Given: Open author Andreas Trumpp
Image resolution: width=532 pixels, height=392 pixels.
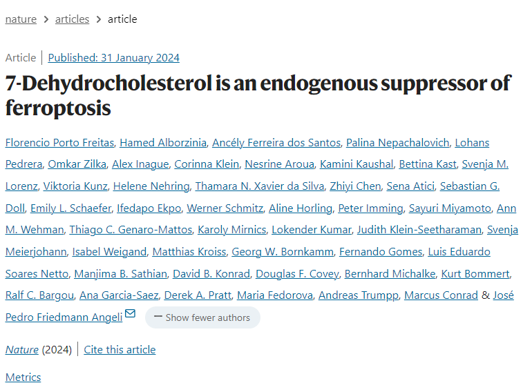Looking at the screenshot, I should pos(358,295).
